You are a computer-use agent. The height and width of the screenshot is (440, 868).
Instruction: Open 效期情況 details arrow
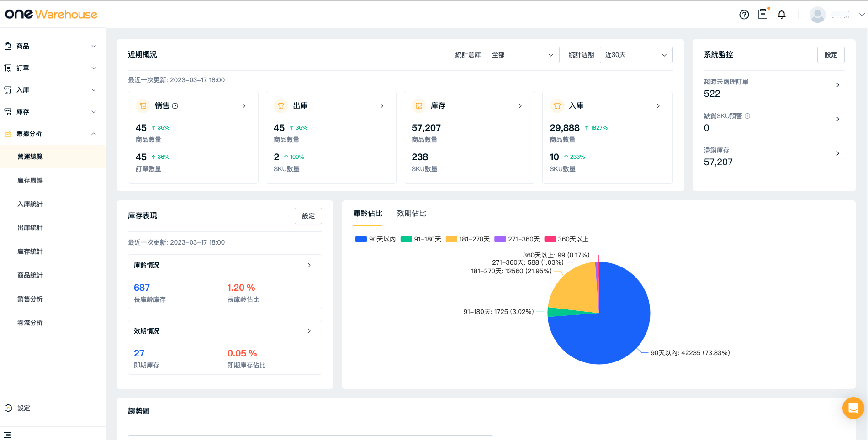click(x=309, y=331)
